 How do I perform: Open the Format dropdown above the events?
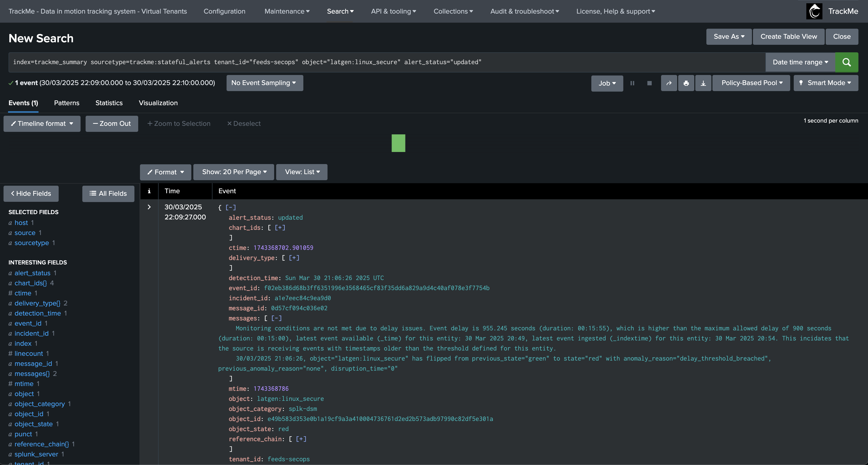click(165, 172)
